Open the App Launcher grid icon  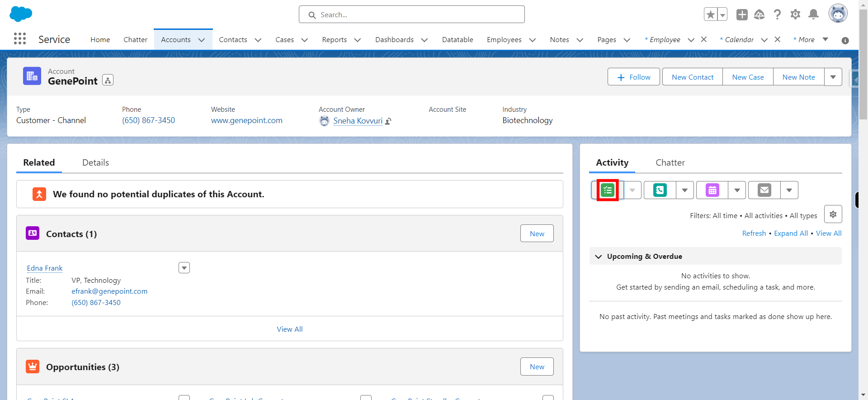(x=20, y=38)
